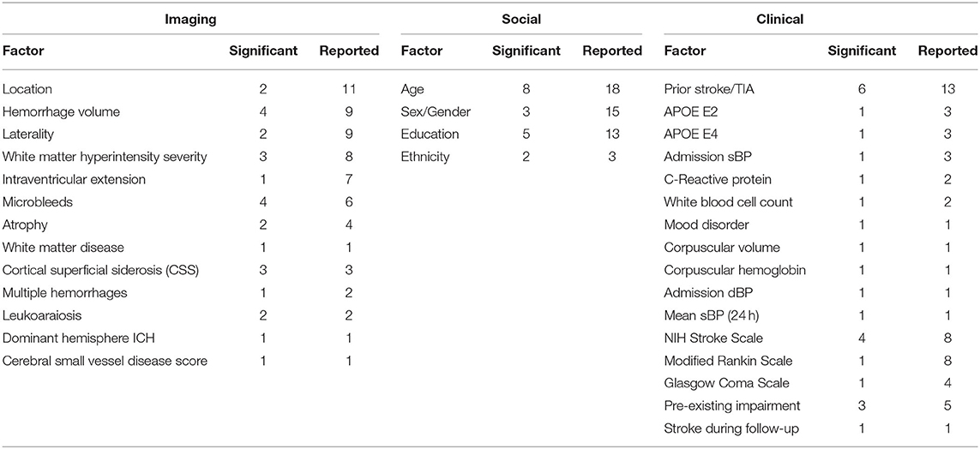Screen dimensions: 980x449
Task: Click the Imaging group header
Action: point(190,20)
